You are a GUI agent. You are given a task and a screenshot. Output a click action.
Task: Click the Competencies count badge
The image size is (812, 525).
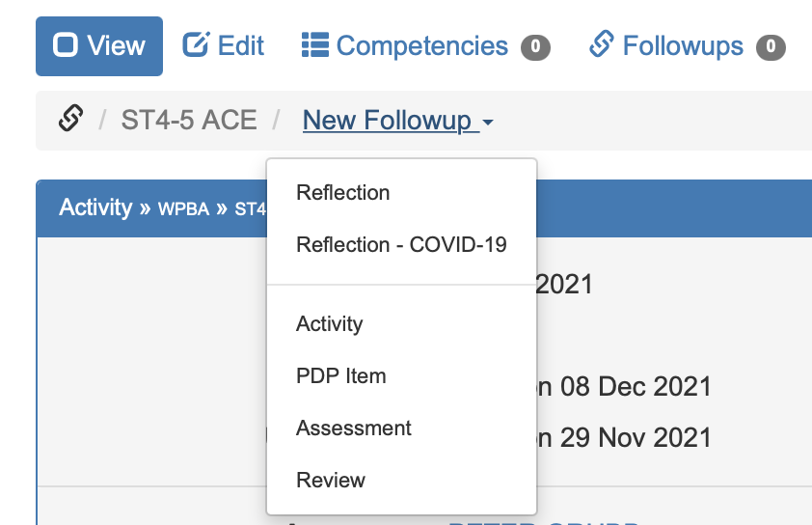[x=535, y=46]
